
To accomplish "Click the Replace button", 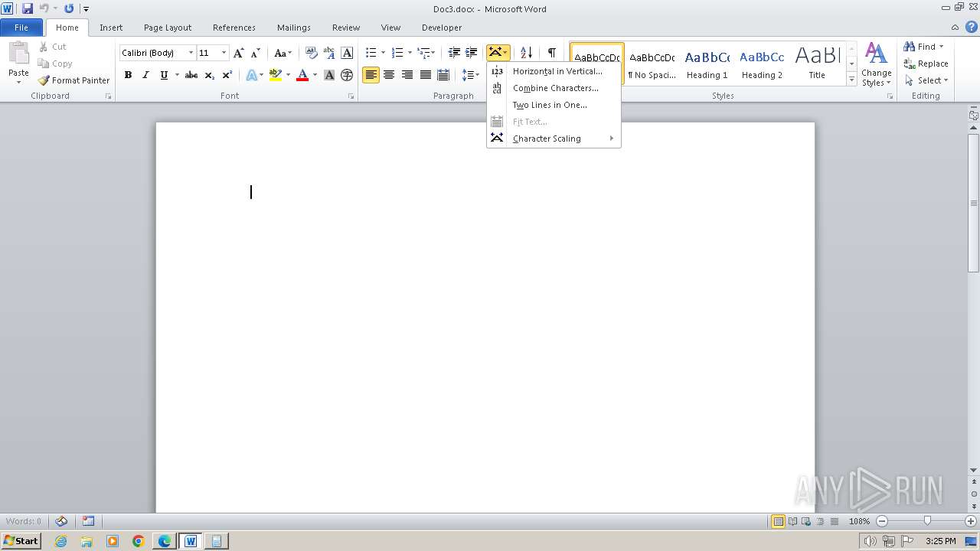I will pyautogui.click(x=926, y=64).
